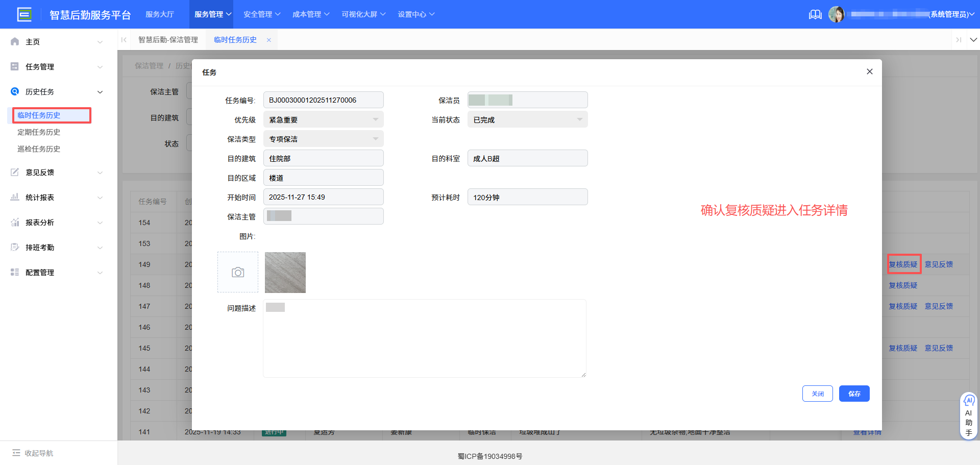The width and height of the screenshot is (980, 465).
Task: Open the 优先级 dropdown
Action: (x=323, y=120)
